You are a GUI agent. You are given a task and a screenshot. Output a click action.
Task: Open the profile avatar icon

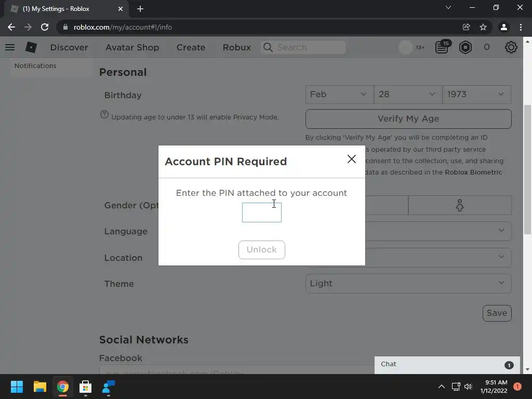pos(405,47)
